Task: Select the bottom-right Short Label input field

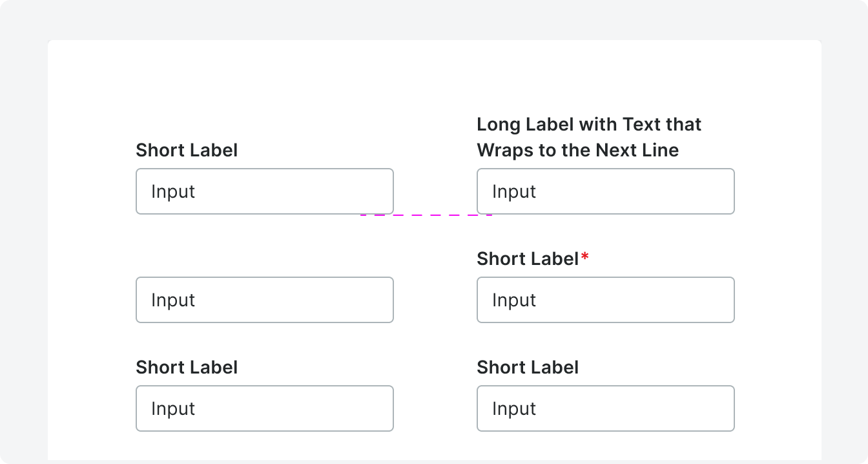Action: coord(605,408)
